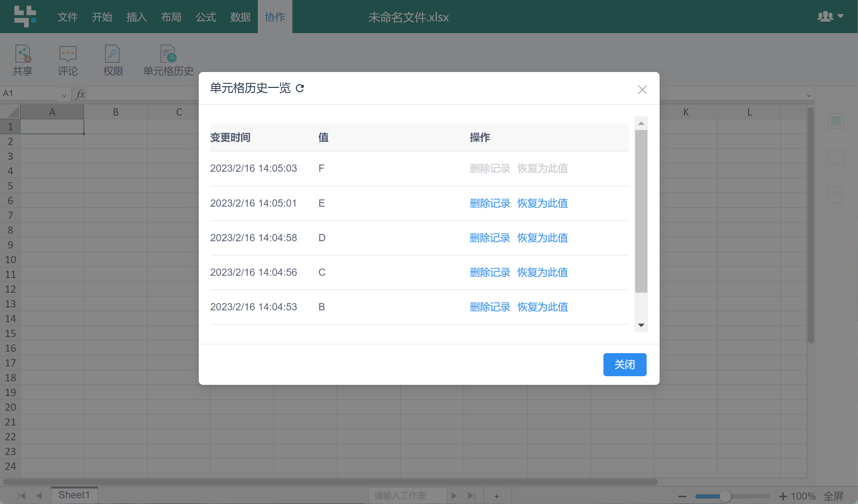Click the 2023/2/16 14:04:53 timestamp
The width and height of the screenshot is (858, 504).
click(x=253, y=307)
